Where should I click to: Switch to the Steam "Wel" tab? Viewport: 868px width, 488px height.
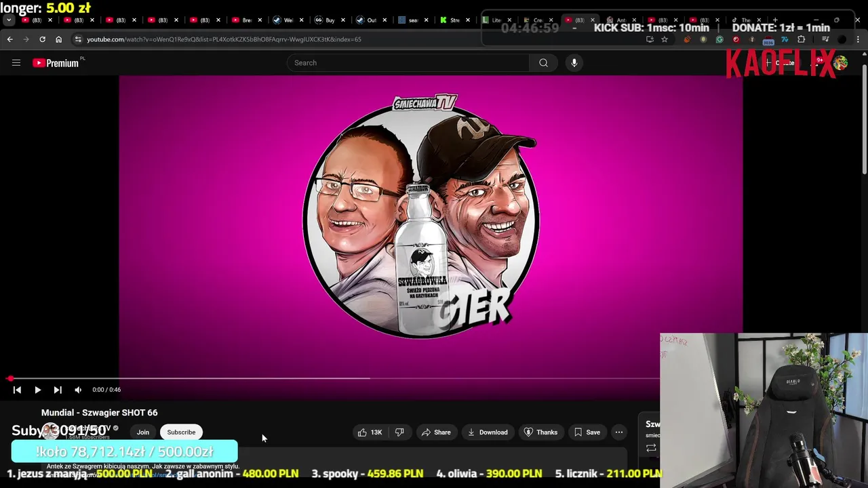click(x=288, y=20)
